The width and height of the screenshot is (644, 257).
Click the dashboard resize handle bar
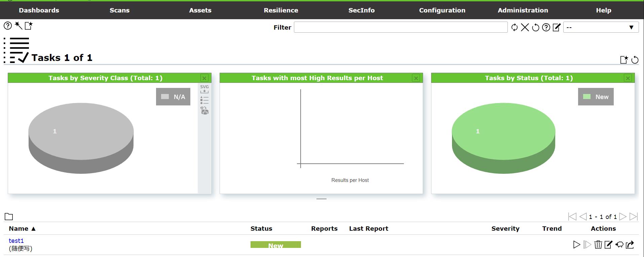[x=321, y=199]
